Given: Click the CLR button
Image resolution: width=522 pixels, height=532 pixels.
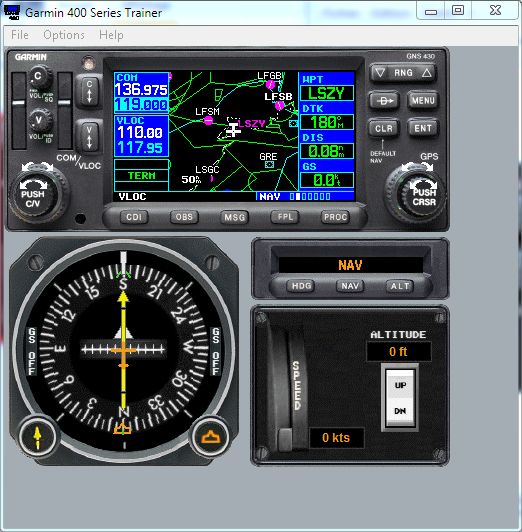Looking at the screenshot, I should pos(384,129).
